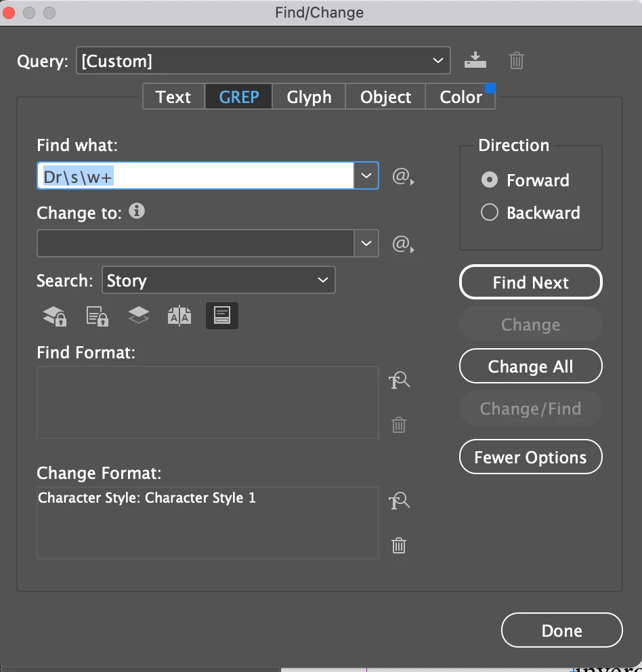
Task: Close the Find/Change dialog window
Action: (9, 13)
